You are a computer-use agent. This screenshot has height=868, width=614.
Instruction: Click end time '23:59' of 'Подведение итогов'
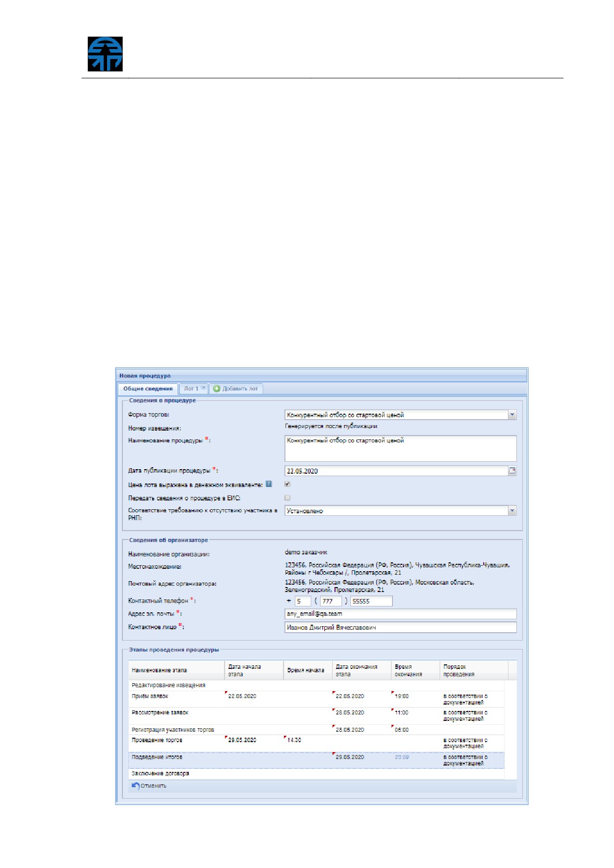(402, 757)
